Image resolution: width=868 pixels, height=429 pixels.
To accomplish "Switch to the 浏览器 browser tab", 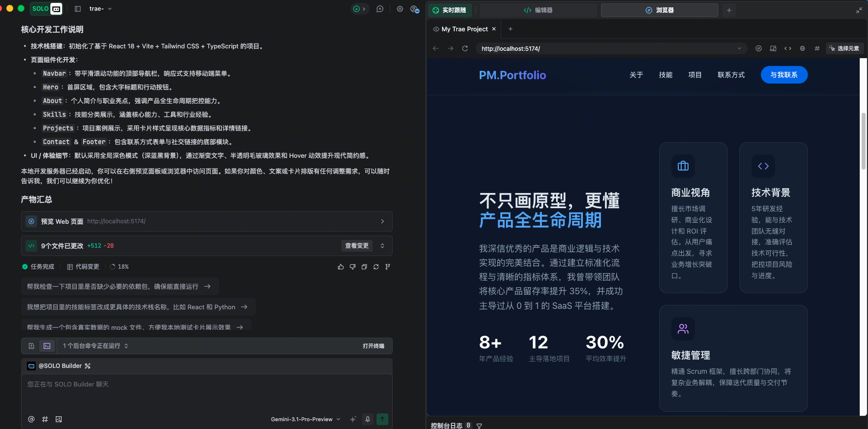I will click(x=659, y=10).
